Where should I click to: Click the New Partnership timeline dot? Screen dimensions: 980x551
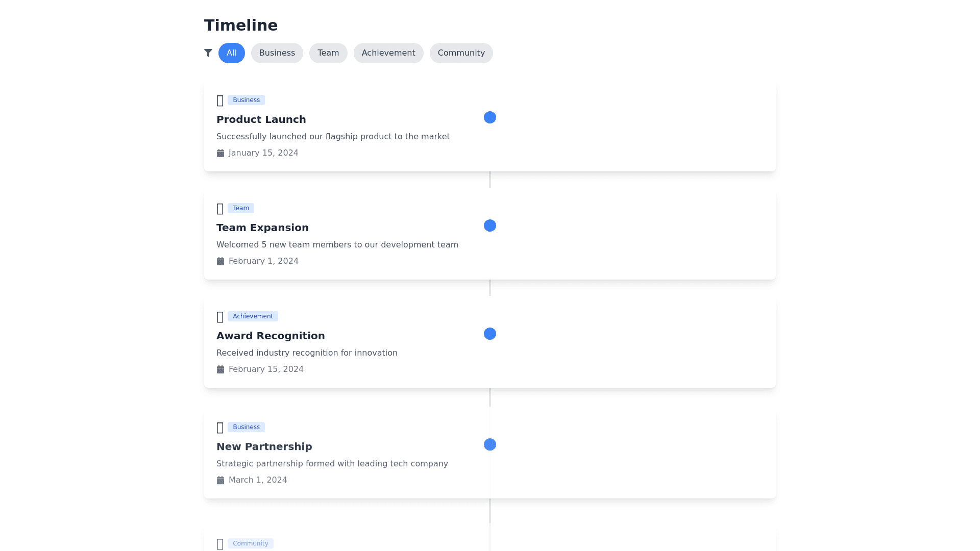pyautogui.click(x=490, y=444)
